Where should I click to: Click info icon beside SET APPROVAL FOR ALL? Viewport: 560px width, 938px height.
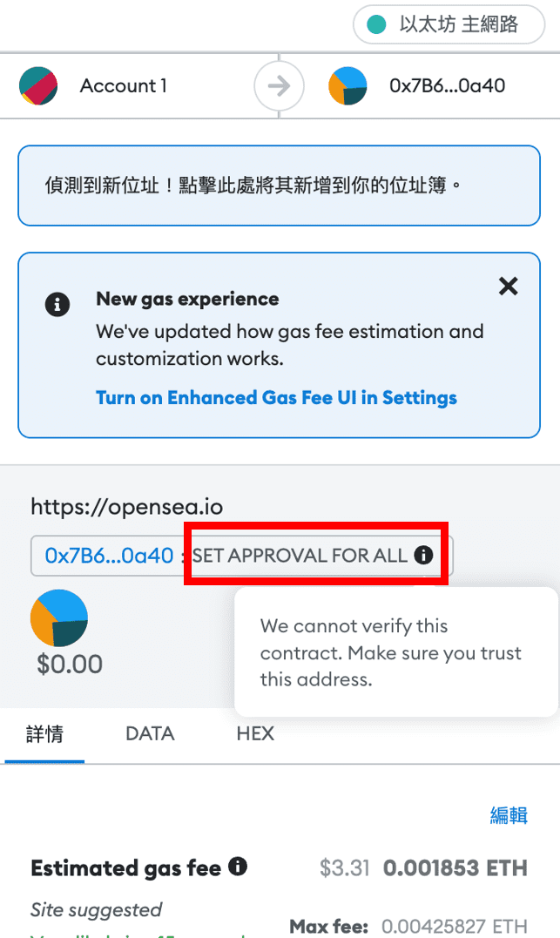[x=423, y=555]
